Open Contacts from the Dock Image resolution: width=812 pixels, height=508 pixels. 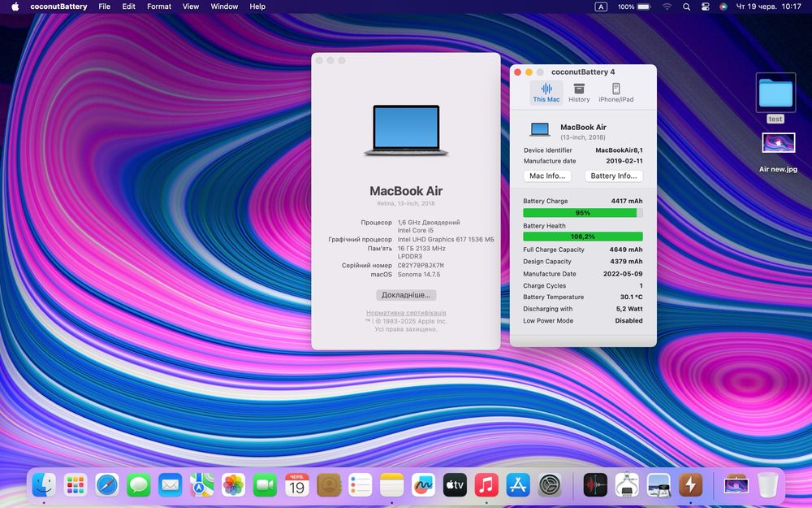pos(328,486)
